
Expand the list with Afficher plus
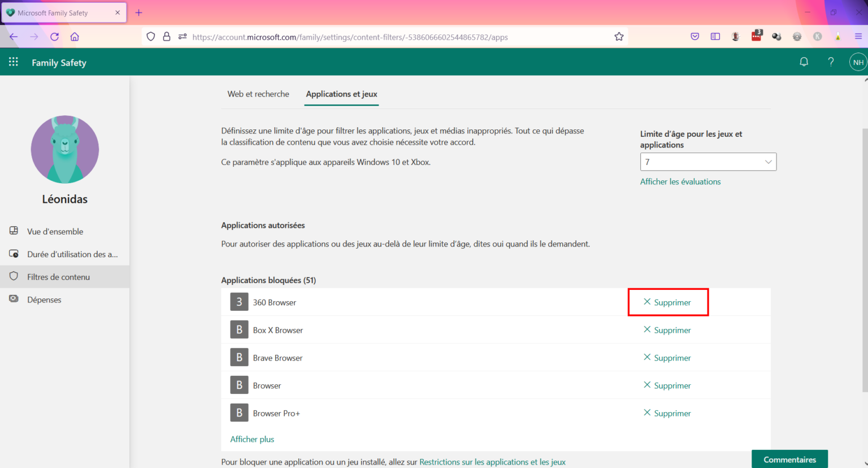click(252, 439)
